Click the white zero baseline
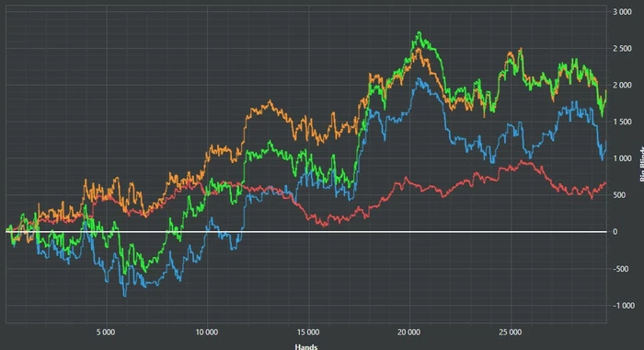This screenshot has height=350, width=644. point(306,232)
